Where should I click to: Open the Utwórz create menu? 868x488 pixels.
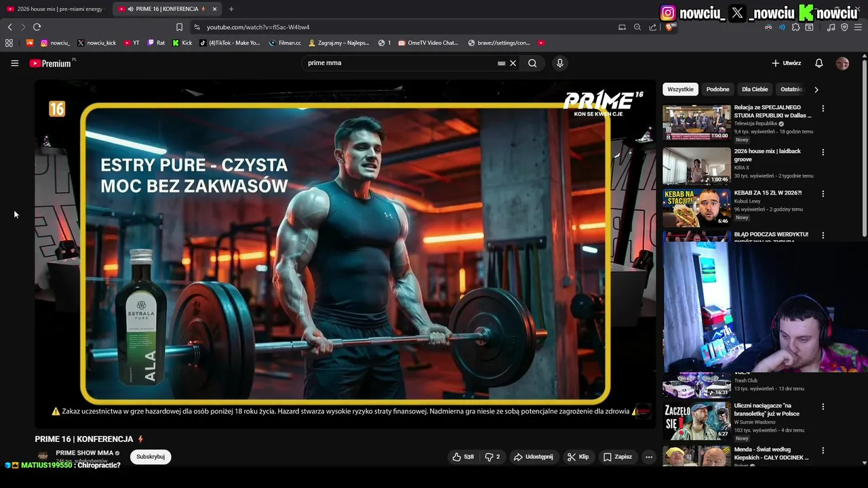786,63
